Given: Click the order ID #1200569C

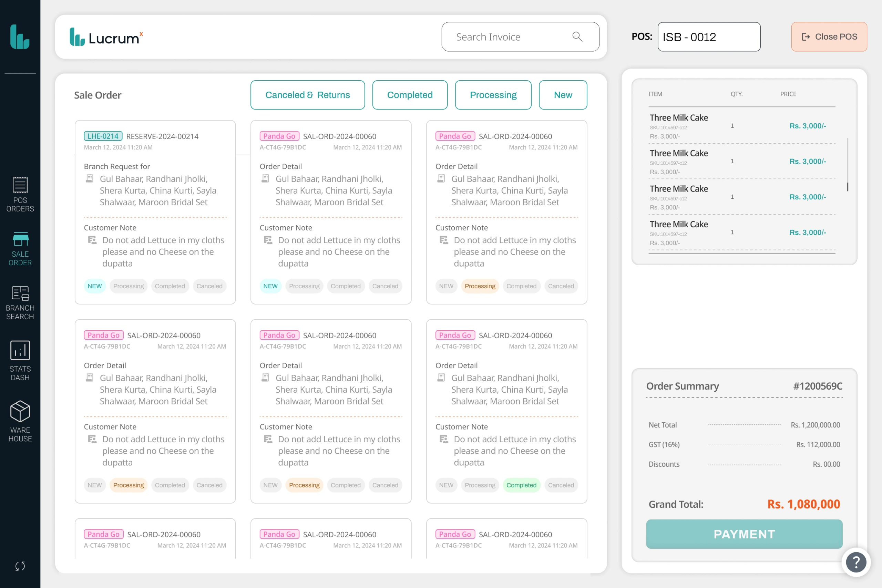Looking at the screenshot, I should point(818,386).
